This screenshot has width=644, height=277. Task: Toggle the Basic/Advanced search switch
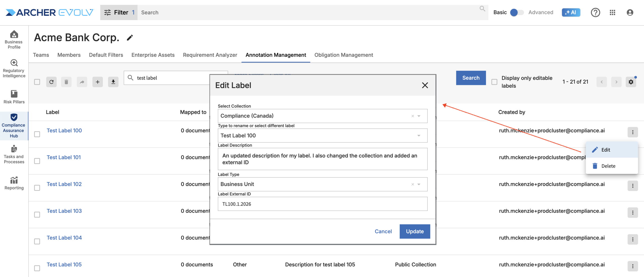point(517,12)
